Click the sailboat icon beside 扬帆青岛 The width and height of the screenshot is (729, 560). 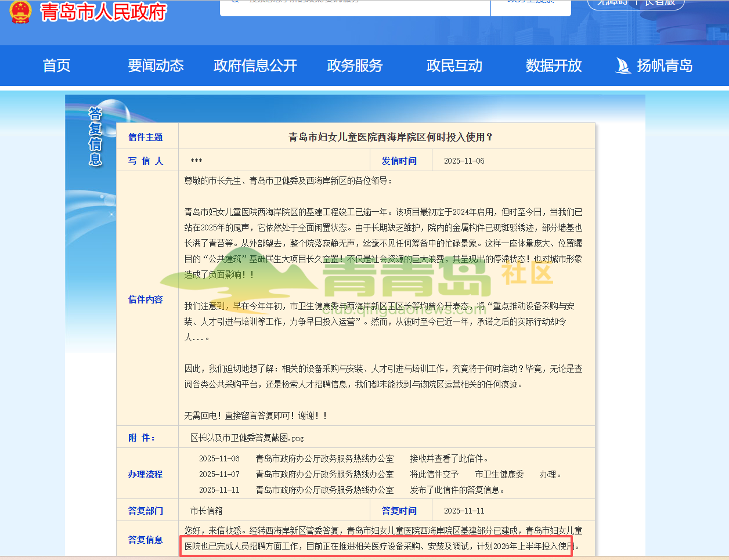(623, 66)
